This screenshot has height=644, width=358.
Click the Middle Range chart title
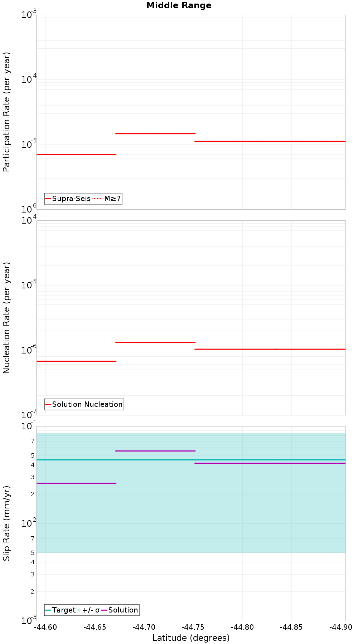179,5
